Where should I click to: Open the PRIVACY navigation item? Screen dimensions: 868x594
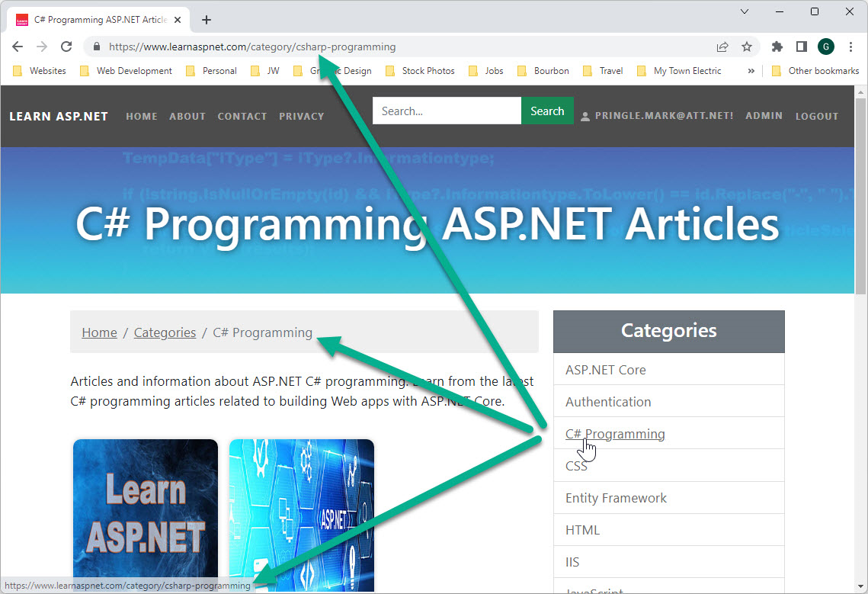pos(302,117)
